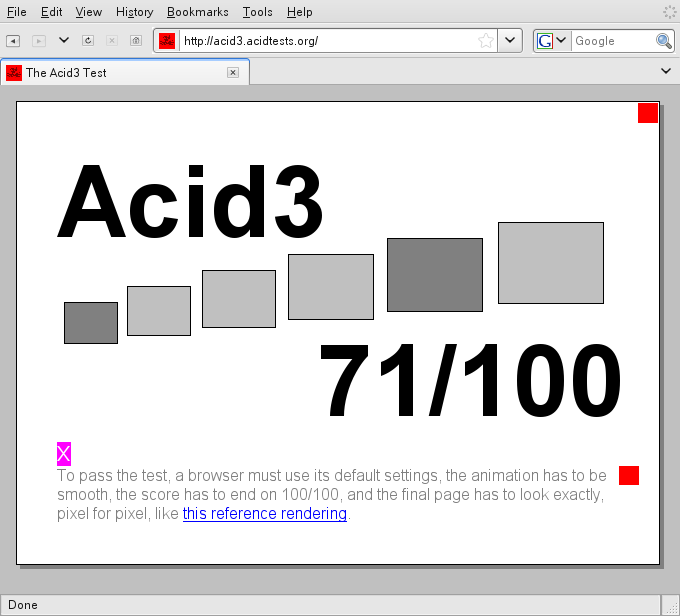680x616 pixels.
Task: Open the Help menu
Action: 300,12
